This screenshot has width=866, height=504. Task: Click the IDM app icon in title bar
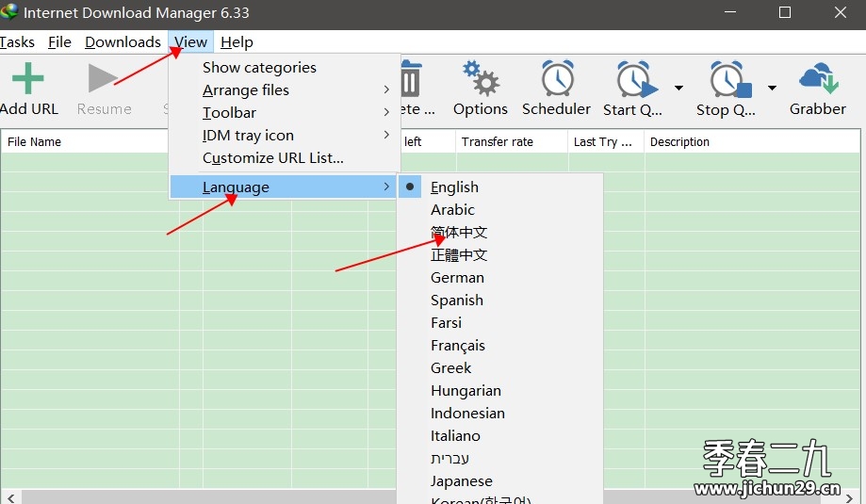tap(9, 11)
